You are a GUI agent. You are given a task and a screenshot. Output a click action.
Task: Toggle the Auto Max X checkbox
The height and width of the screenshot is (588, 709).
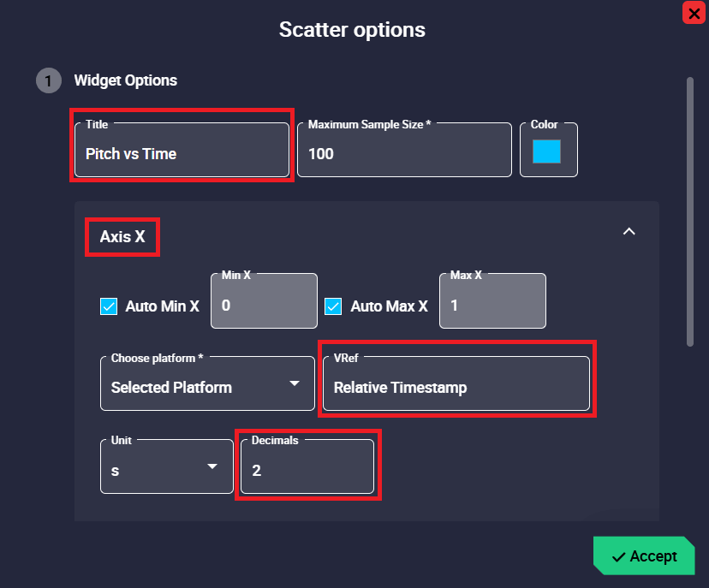334,306
